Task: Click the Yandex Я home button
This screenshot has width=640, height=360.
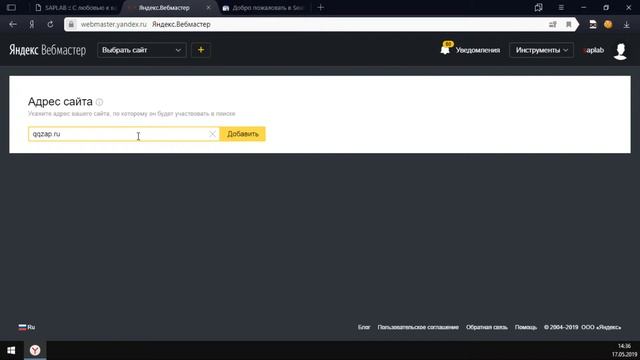Action: point(31,24)
